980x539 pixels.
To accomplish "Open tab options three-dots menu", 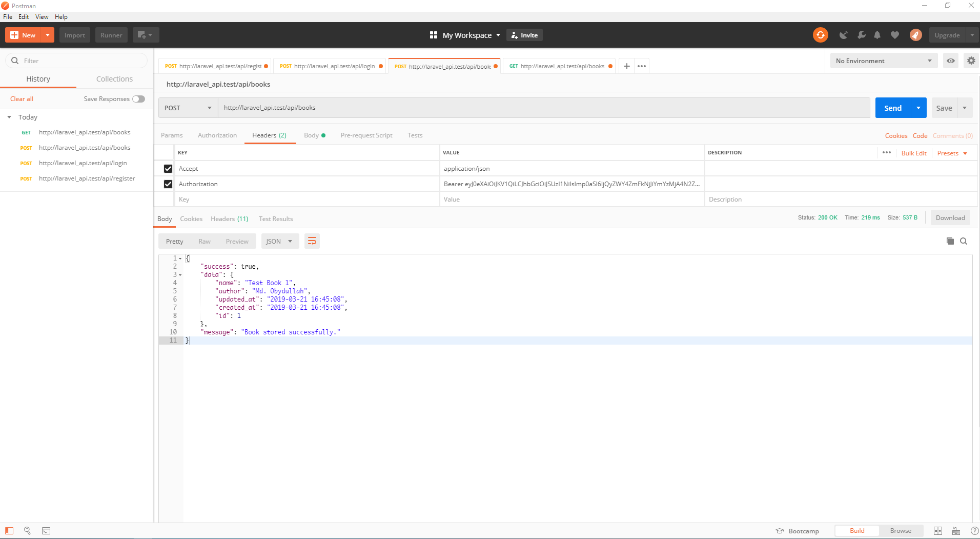I will point(642,66).
